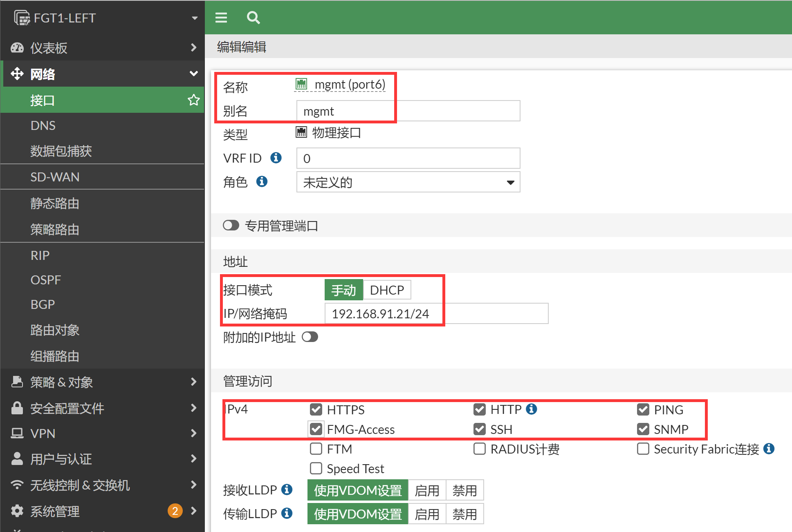Click the IP/网络掩码 input field
This screenshot has width=792, height=532.
click(436, 314)
